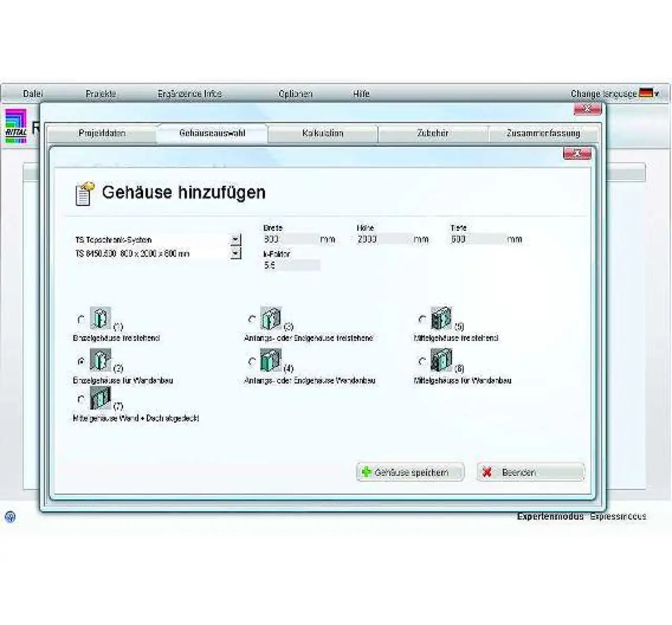672x625 pixels.
Task: Select the Einzelgehäuse freistehend radio button
Action: [x=81, y=319]
